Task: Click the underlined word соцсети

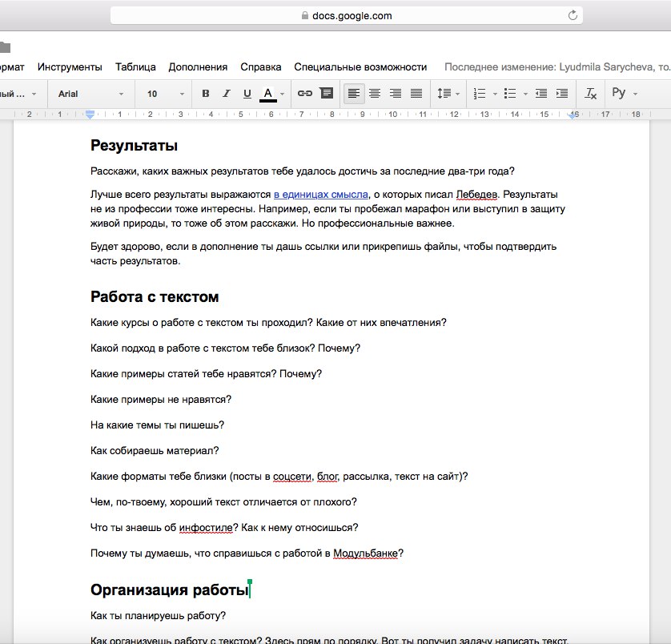Action: [x=291, y=476]
